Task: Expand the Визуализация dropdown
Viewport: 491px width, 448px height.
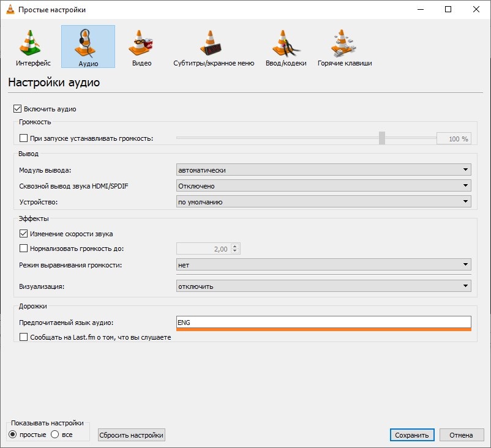Action: coord(323,286)
